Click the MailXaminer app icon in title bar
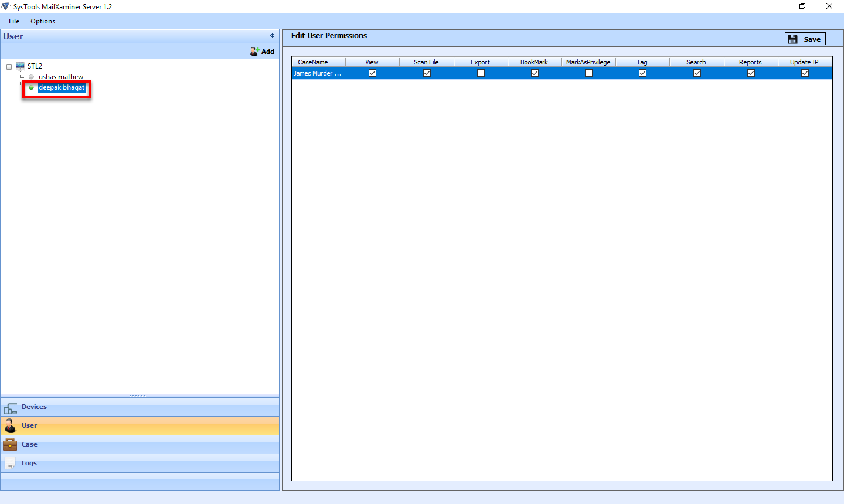 (6, 6)
